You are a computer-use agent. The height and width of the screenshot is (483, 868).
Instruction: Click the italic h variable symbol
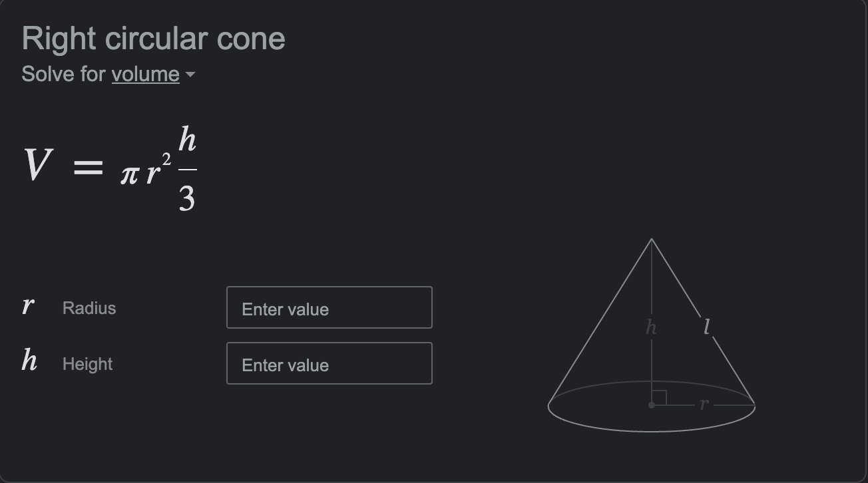click(x=29, y=360)
